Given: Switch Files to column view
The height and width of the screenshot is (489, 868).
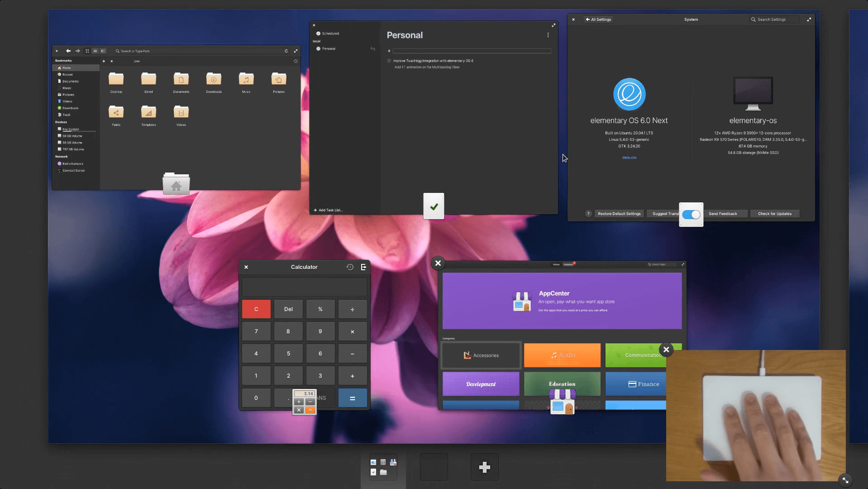Looking at the screenshot, I should click(x=104, y=51).
